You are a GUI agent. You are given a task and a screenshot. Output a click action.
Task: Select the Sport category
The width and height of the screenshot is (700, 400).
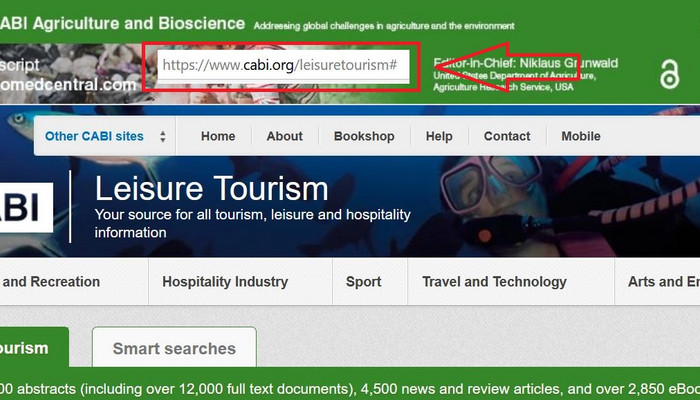pyautogui.click(x=370, y=282)
